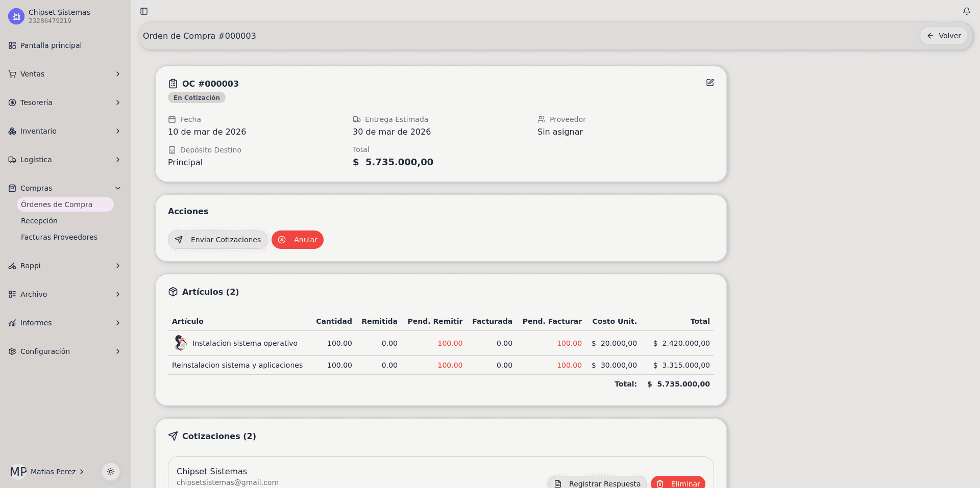Click the penguin icon next to Instalacion sistema operativo
This screenshot has height=488, width=980.
coord(180,343)
